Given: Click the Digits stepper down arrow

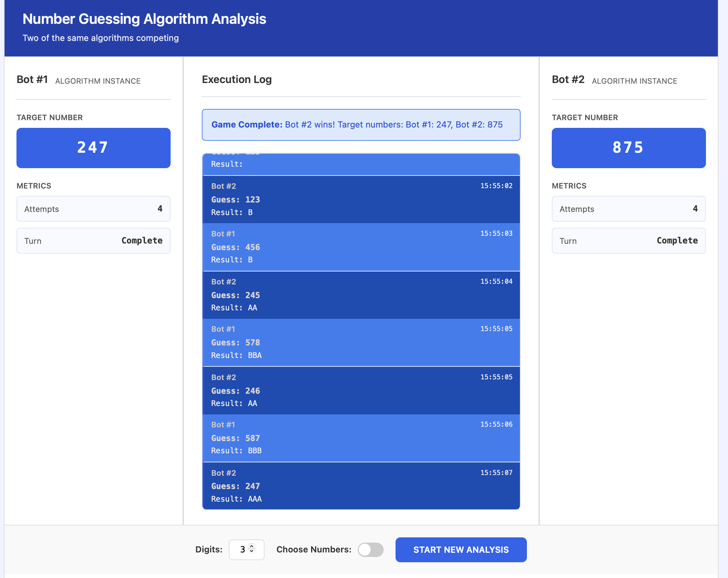Looking at the screenshot, I should (x=251, y=551).
